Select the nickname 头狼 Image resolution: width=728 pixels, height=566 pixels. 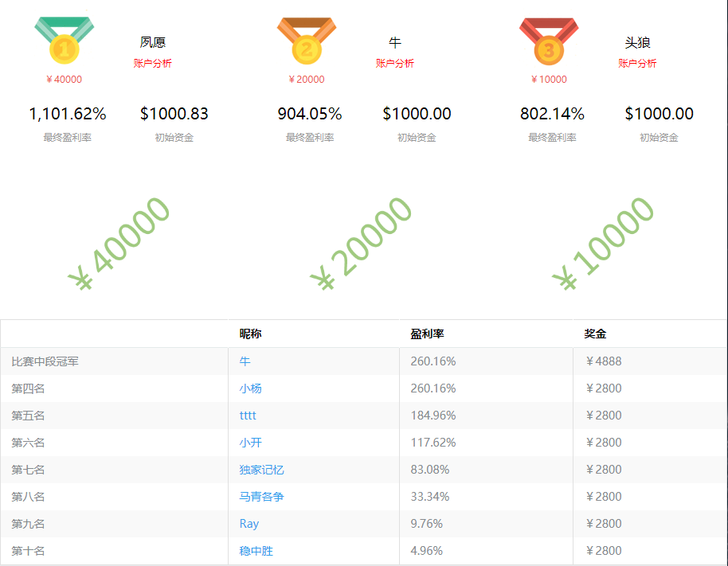tap(637, 43)
